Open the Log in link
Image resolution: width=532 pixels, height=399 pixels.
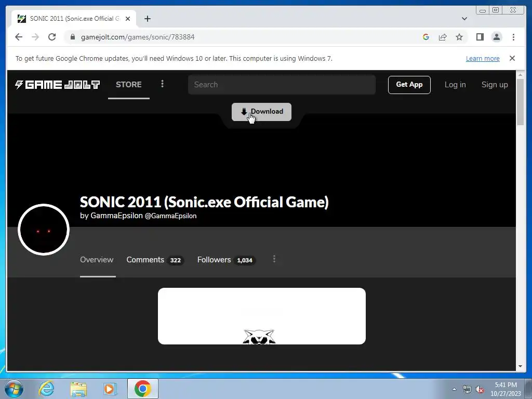pos(455,85)
